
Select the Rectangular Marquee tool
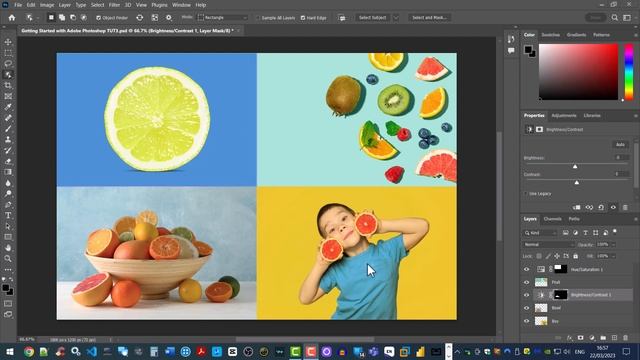8,53
